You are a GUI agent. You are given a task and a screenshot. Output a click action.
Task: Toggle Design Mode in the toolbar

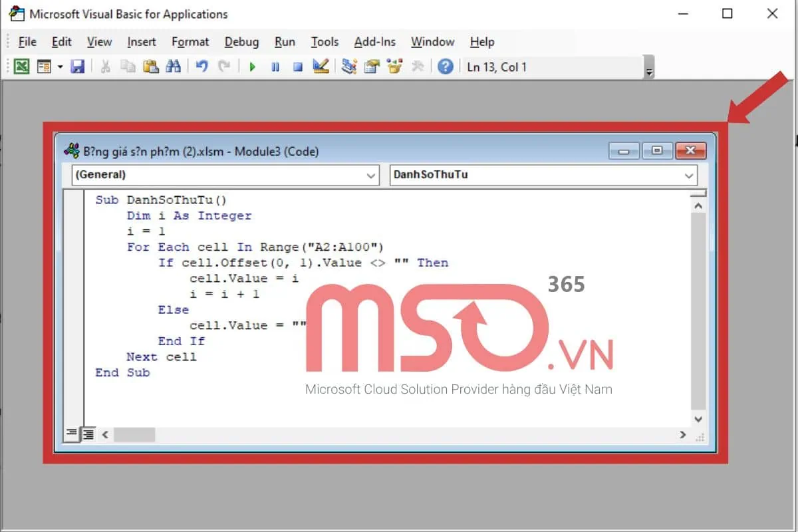[x=321, y=66]
